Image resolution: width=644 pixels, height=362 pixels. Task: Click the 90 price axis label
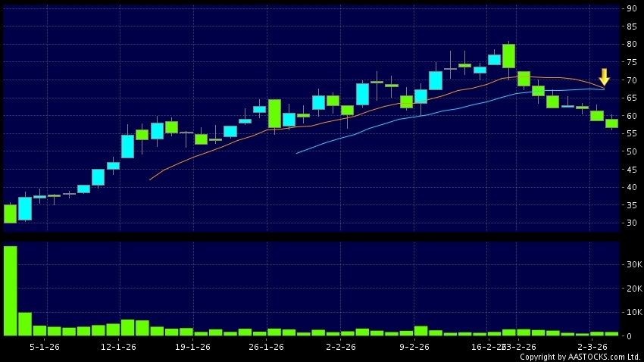point(630,9)
